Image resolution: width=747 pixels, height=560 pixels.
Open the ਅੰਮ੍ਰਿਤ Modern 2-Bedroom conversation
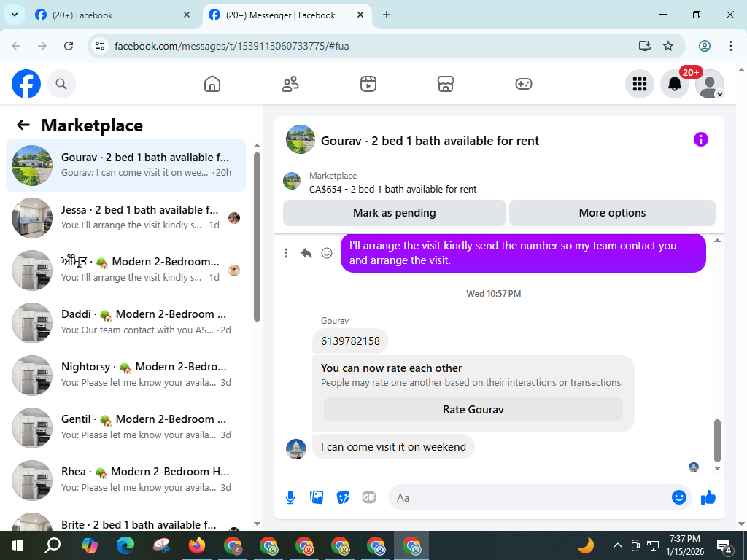125,270
